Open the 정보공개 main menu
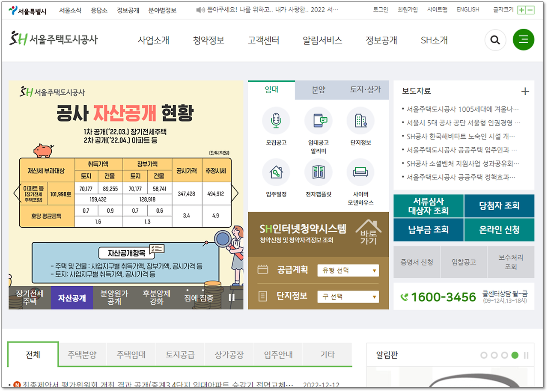Viewport: 548px width, 392px height. [381, 40]
